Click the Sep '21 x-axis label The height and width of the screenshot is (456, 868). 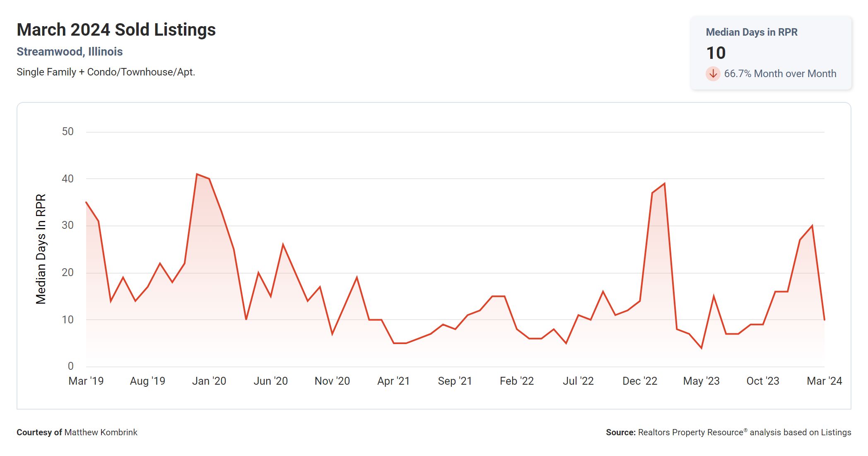pyautogui.click(x=455, y=381)
